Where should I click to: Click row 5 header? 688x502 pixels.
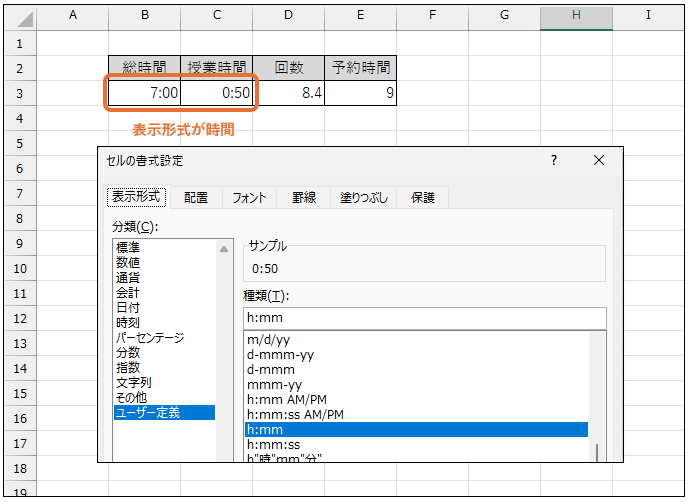pos(20,144)
